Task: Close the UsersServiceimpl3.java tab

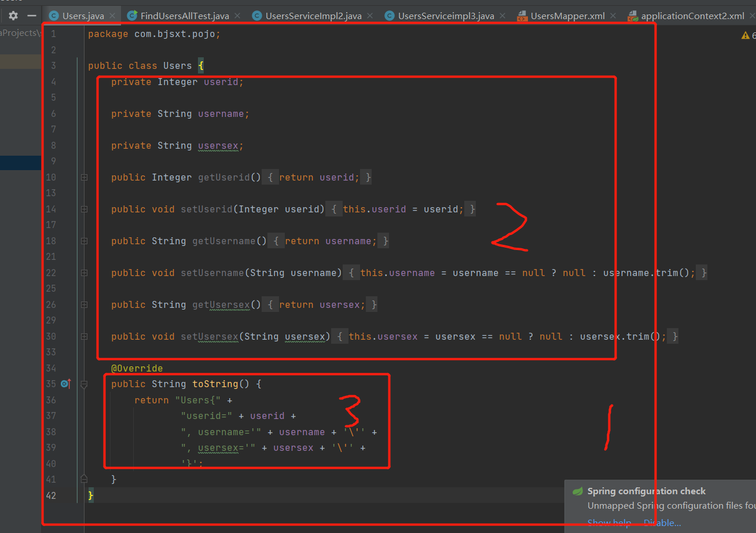Action: tap(502, 16)
